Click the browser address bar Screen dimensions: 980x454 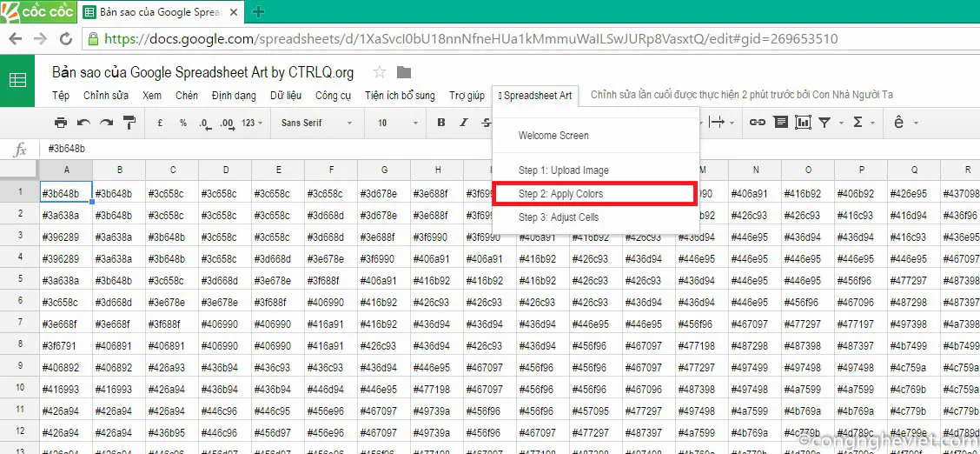coord(530,39)
